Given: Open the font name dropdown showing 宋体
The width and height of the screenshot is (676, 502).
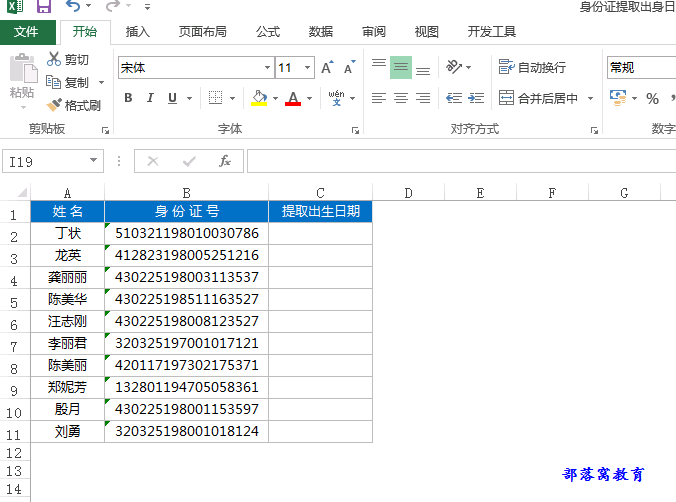Looking at the screenshot, I should coord(267,68).
